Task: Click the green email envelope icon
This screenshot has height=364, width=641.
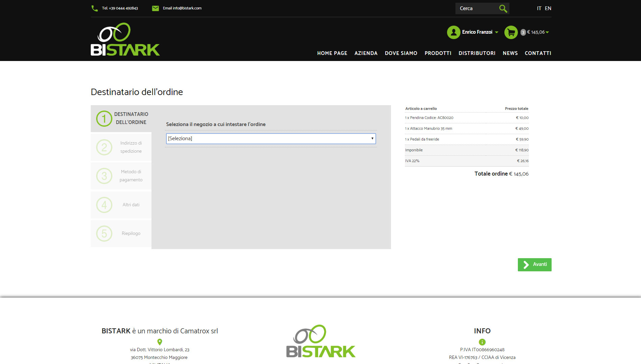Action: click(x=155, y=8)
